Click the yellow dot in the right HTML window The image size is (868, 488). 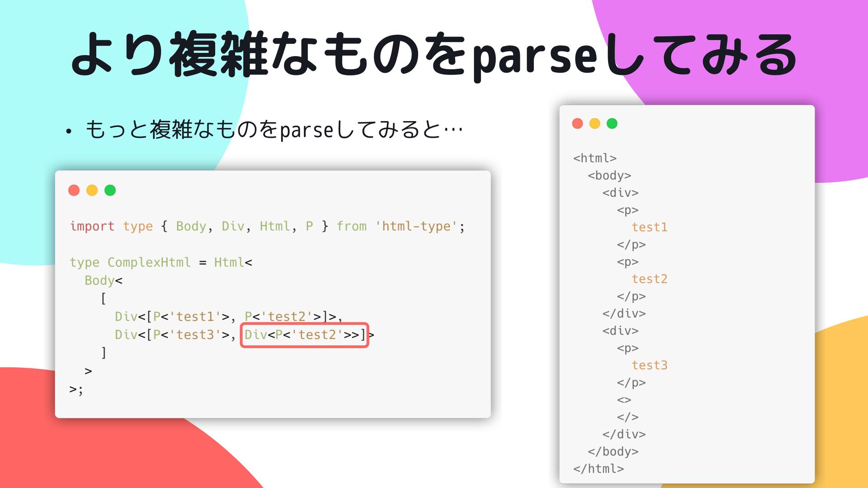pyautogui.click(x=594, y=123)
